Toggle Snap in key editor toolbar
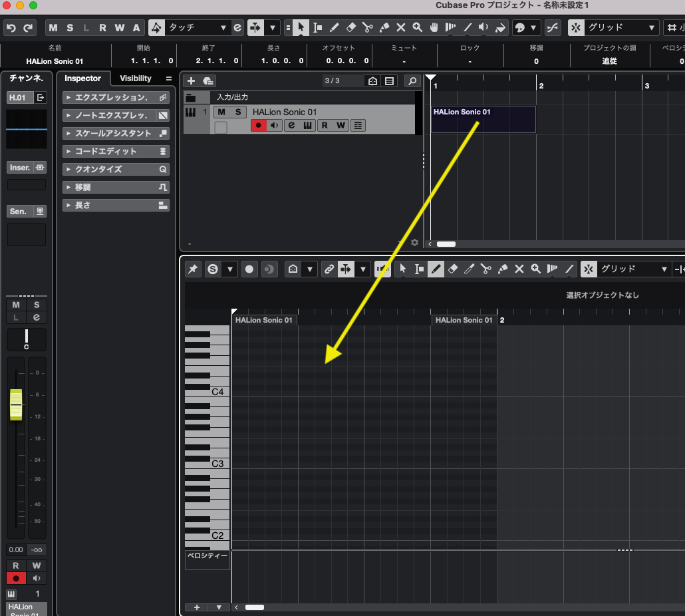This screenshot has height=616, width=685. point(589,269)
